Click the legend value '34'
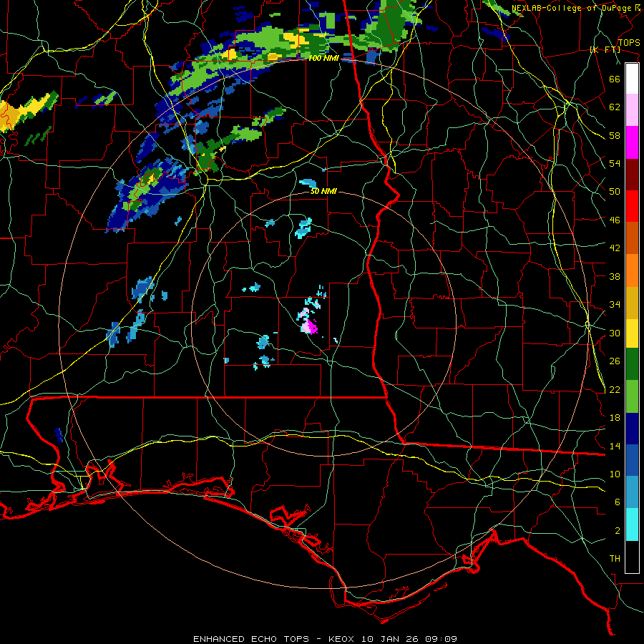 (x=615, y=304)
